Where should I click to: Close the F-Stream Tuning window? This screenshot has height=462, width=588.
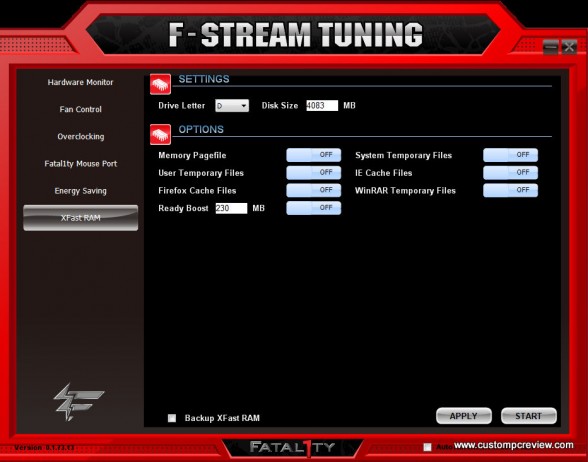(569, 47)
